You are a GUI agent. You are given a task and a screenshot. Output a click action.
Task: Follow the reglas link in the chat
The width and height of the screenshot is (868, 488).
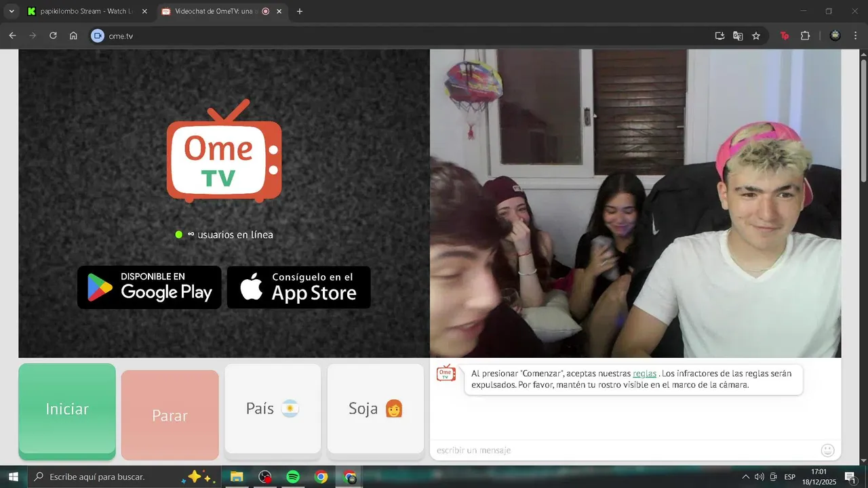tap(644, 373)
